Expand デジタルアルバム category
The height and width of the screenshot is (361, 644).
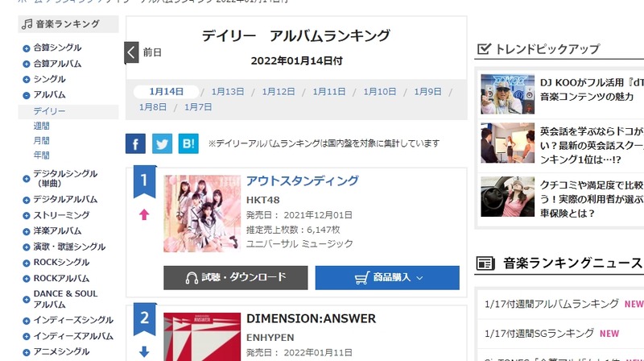click(x=27, y=200)
